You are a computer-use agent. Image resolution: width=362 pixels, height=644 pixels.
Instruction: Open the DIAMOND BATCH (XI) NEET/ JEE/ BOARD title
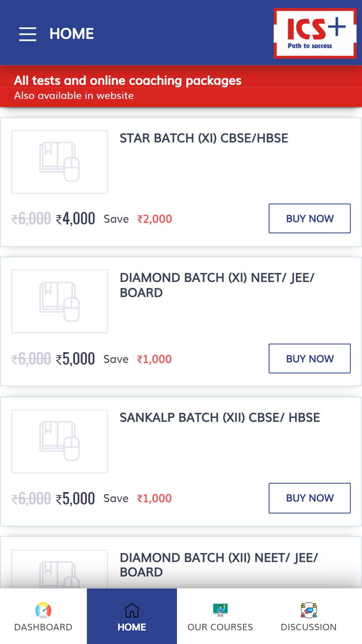point(217,285)
